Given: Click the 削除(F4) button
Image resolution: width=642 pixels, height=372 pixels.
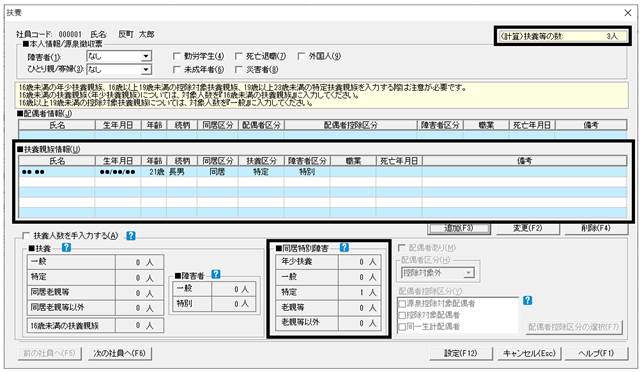Looking at the screenshot, I should click(x=596, y=228).
